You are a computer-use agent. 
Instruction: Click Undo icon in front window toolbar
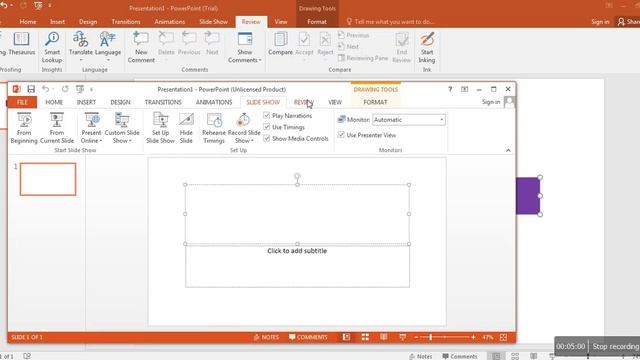pyautogui.click(x=45, y=89)
